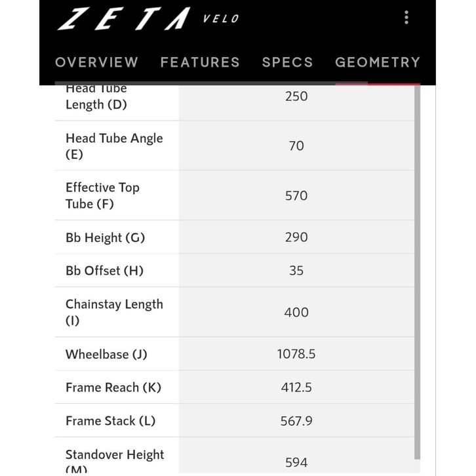Click the Bb Offset (H) label
Image resolution: width=476 pixels, height=476 pixels.
(x=104, y=270)
